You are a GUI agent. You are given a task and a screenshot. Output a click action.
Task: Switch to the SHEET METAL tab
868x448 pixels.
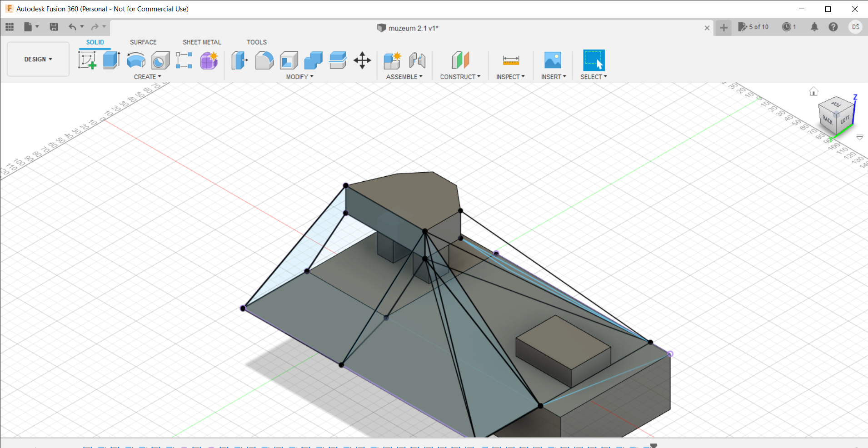click(202, 42)
